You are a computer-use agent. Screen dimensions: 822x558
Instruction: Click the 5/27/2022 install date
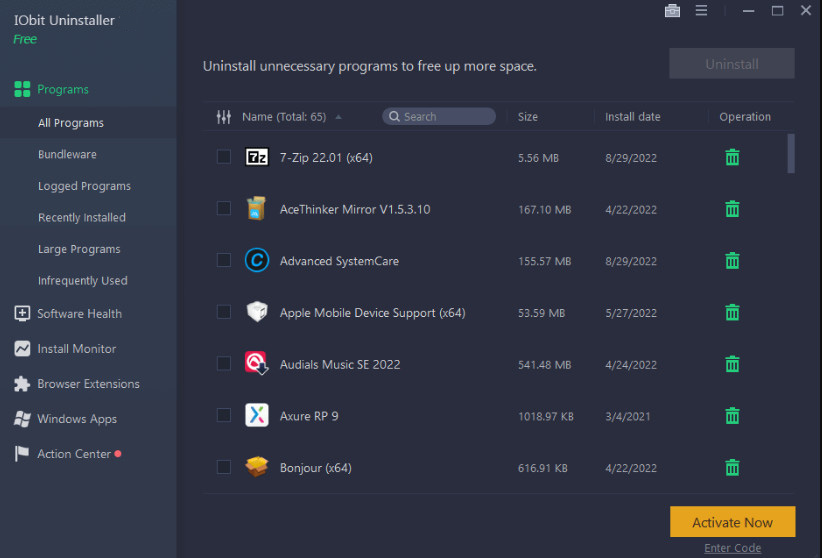coord(631,313)
